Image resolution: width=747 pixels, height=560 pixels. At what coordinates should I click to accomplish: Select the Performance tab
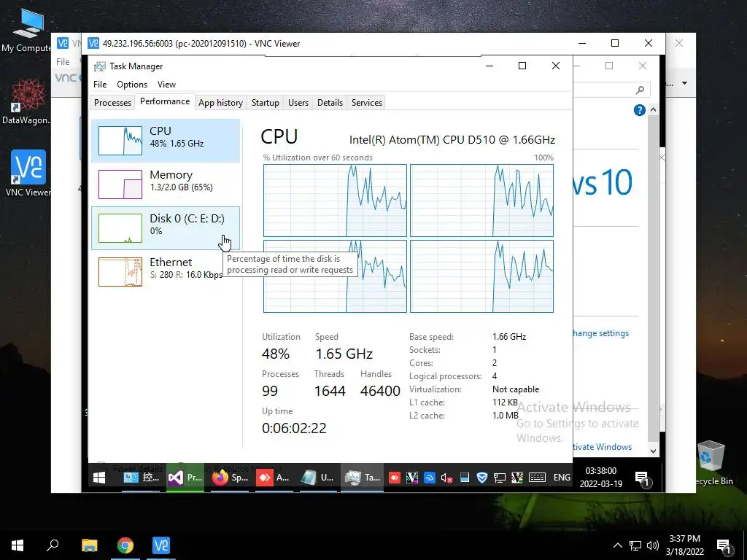tap(164, 101)
